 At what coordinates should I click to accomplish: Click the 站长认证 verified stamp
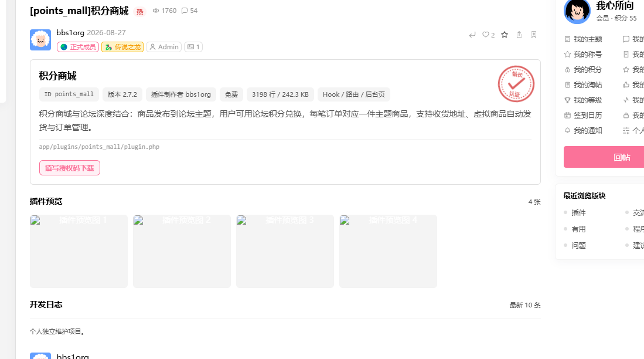[x=516, y=84]
